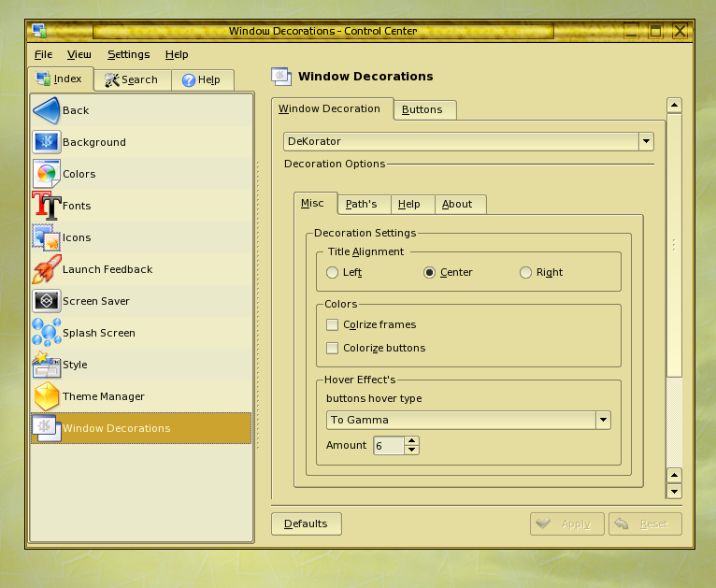Increase the Amount spinner value
Screen dimensions: 716x588
pos(412,441)
